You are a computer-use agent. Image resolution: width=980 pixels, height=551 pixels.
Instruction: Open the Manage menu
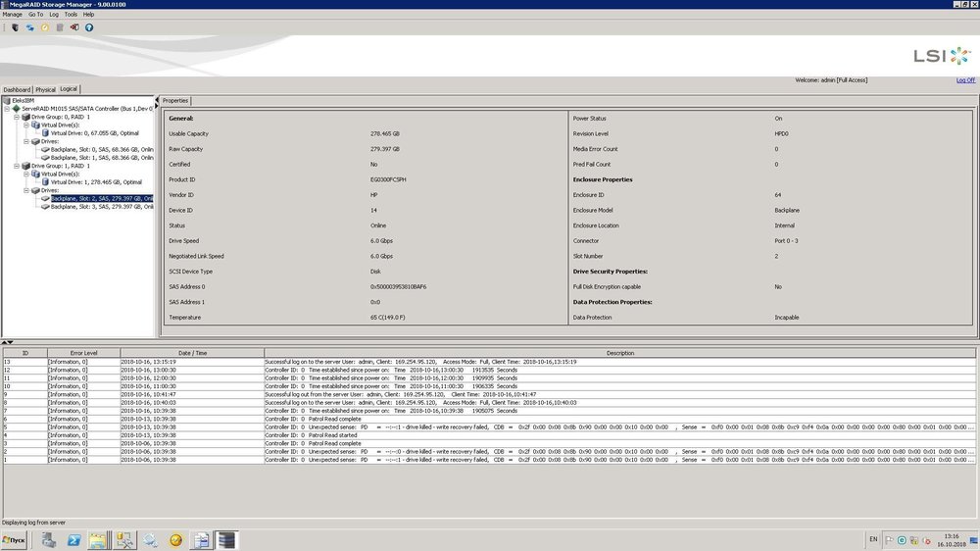(x=12, y=15)
